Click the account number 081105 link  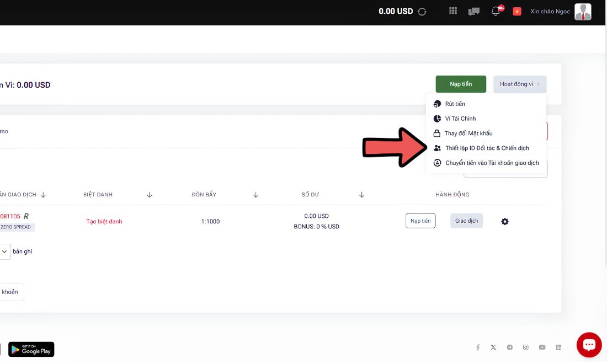click(10, 216)
